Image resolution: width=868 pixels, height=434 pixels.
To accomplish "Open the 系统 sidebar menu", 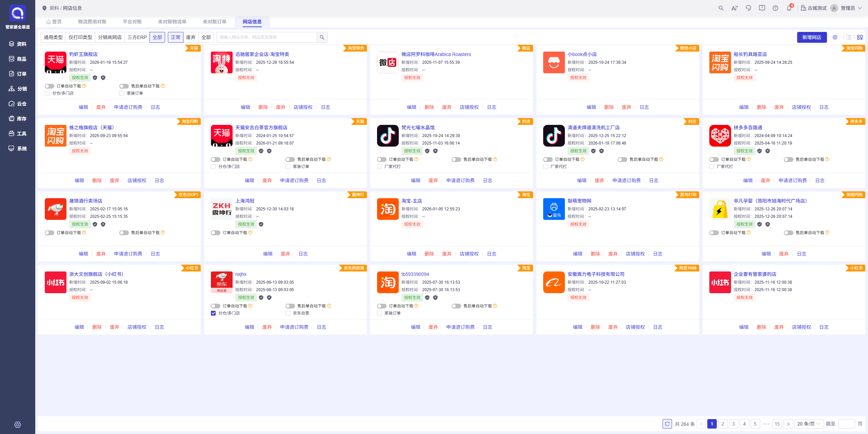I will tap(18, 148).
